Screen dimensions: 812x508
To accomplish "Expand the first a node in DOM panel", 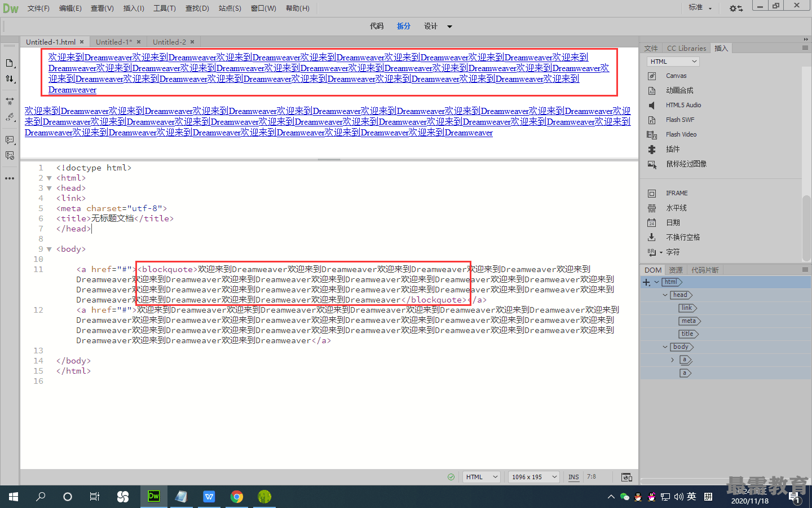I will point(672,360).
